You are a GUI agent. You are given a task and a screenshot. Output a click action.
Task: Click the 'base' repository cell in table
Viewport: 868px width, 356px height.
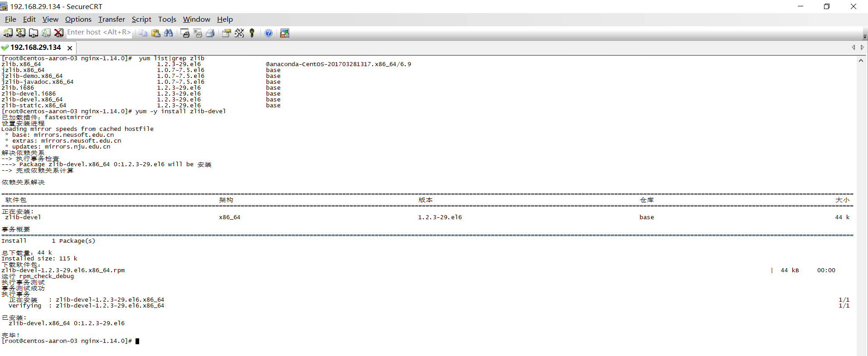[647, 217]
